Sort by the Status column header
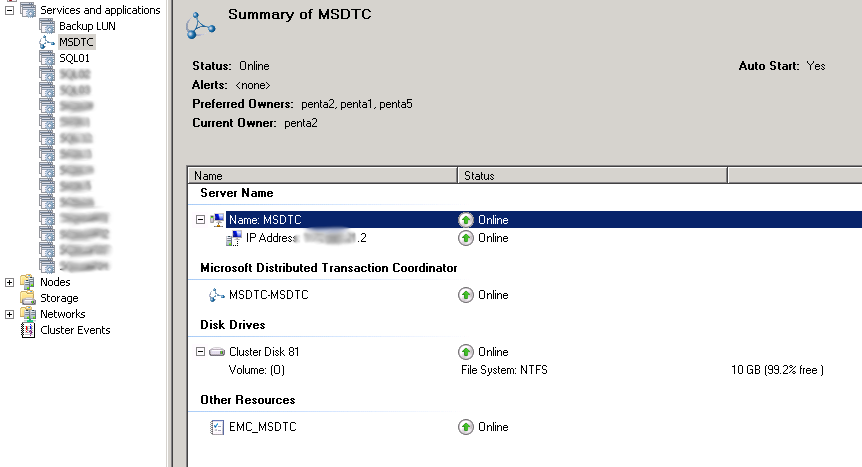Screen dimensions: 862x467 pos(593,175)
